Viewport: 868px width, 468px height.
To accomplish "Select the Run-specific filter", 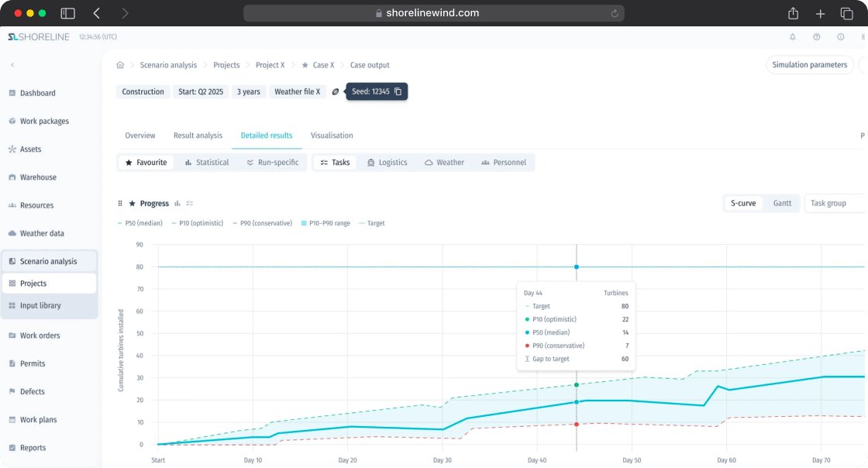I will pyautogui.click(x=273, y=163).
